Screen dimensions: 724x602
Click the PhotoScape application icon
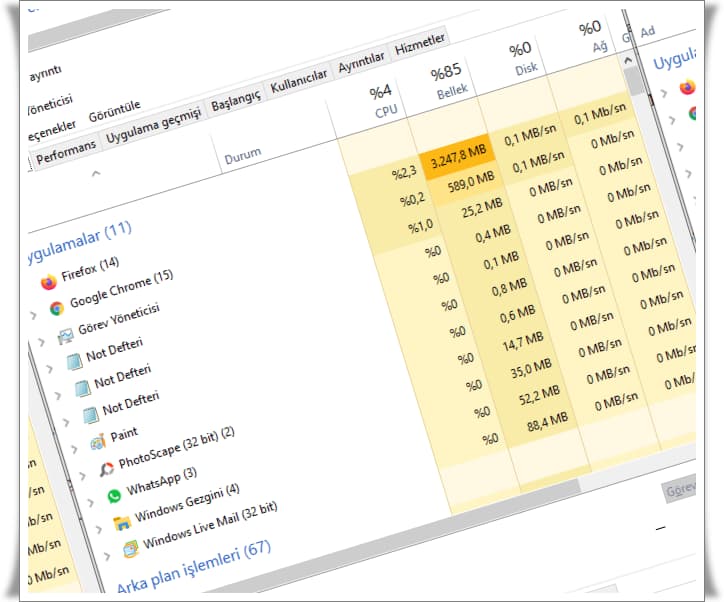point(107,469)
